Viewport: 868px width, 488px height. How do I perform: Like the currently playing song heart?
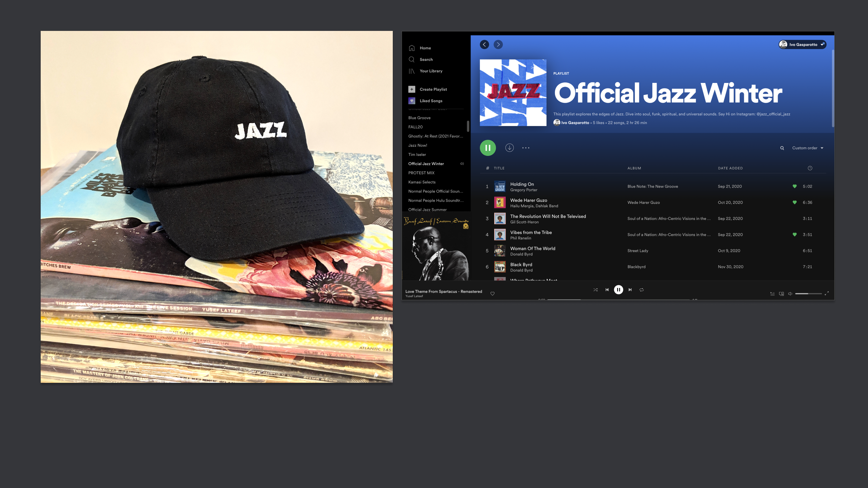(492, 294)
